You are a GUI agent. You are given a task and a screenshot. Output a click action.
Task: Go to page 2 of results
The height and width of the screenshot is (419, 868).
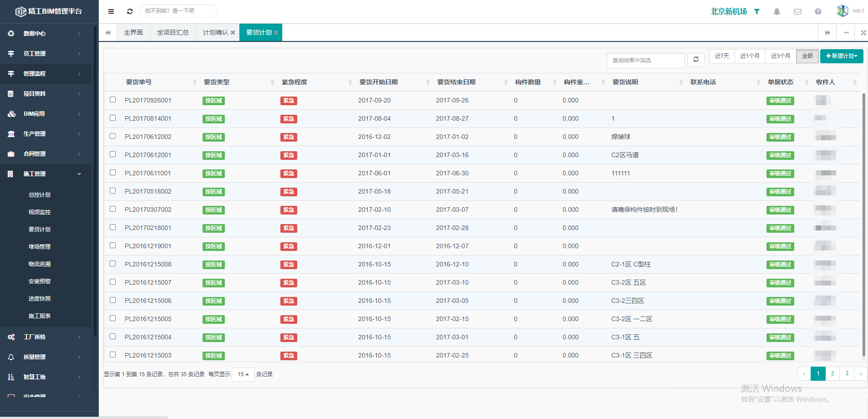pyautogui.click(x=832, y=373)
